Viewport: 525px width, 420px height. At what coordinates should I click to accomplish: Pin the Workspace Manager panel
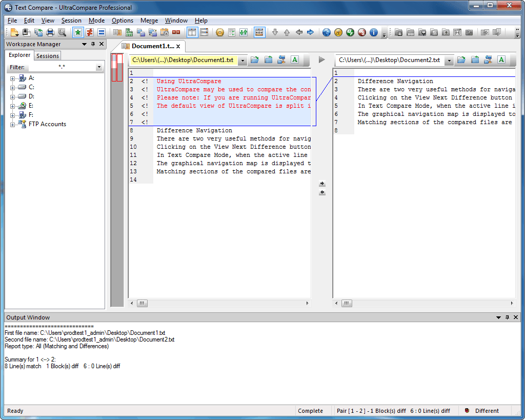(93, 44)
